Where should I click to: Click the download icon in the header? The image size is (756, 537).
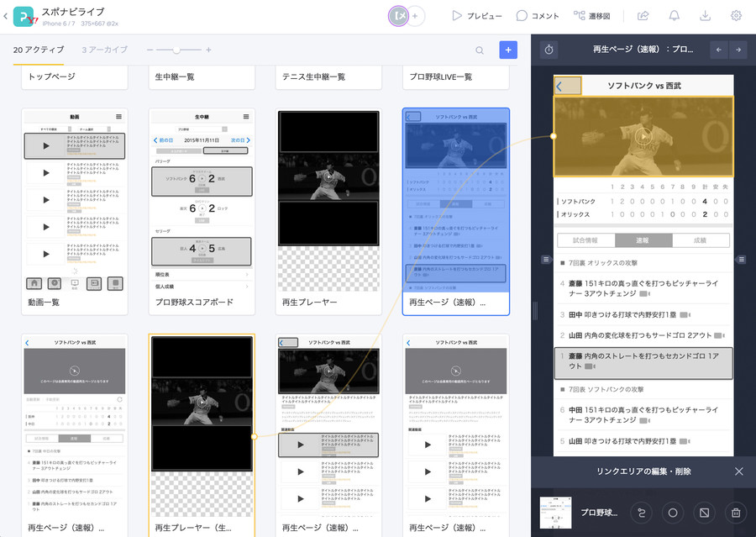tap(705, 16)
